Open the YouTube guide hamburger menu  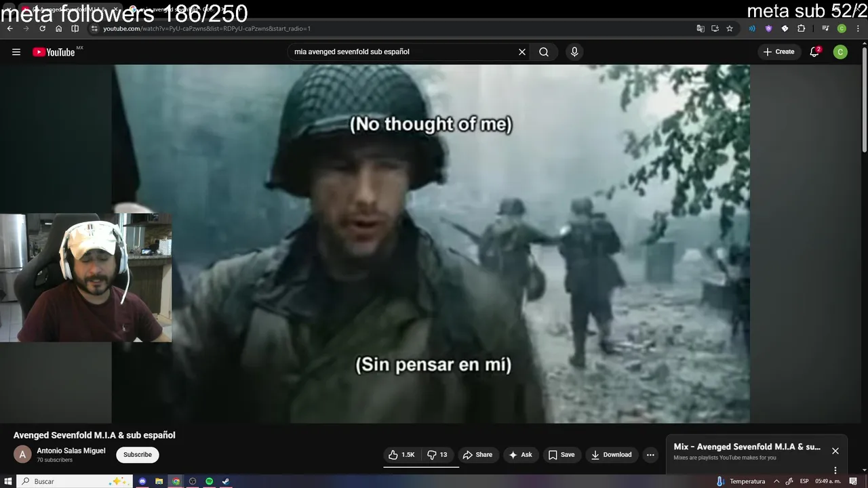point(16,52)
